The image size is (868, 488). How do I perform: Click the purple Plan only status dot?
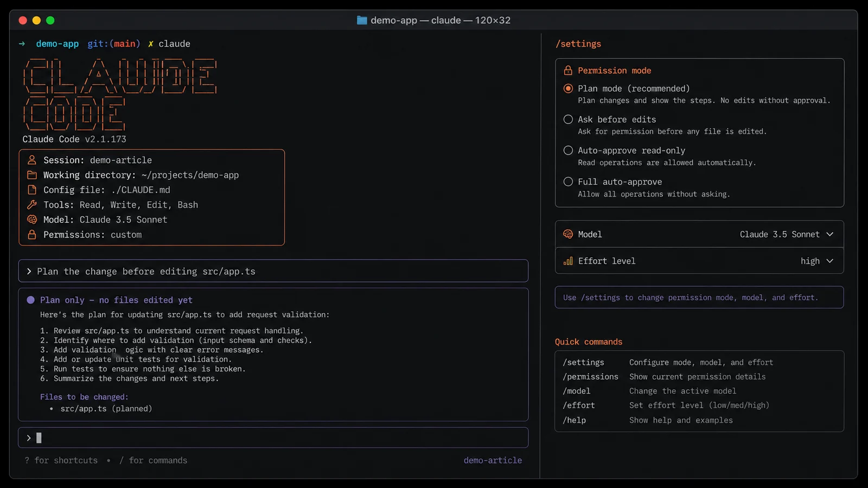tap(30, 300)
